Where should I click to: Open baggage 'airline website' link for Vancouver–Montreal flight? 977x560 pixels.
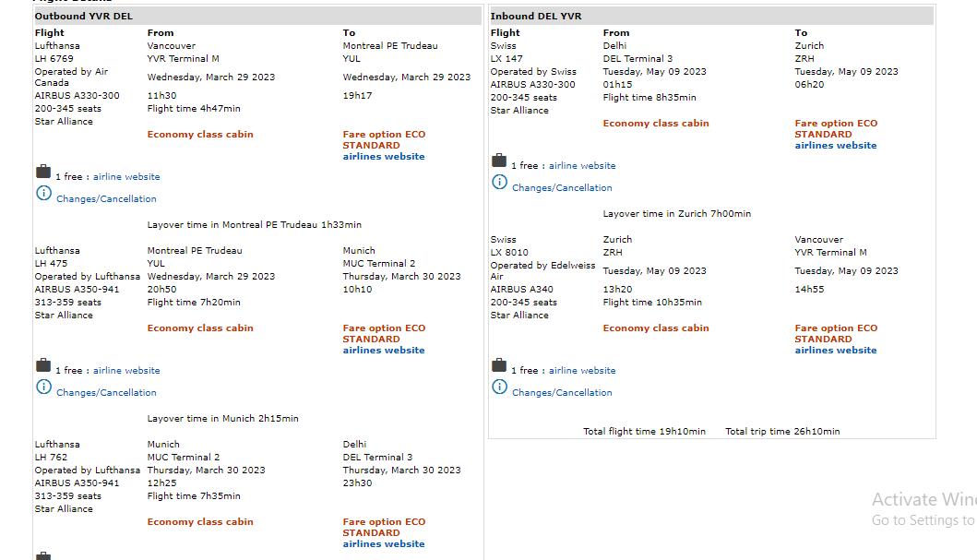[x=126, y=177]
